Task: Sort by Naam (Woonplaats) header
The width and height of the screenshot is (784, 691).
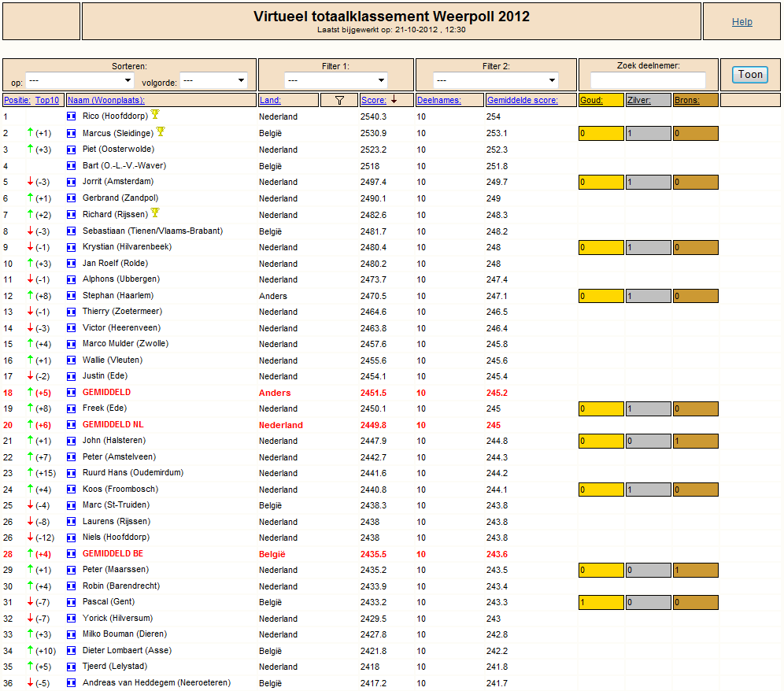Action: (106, 100)
